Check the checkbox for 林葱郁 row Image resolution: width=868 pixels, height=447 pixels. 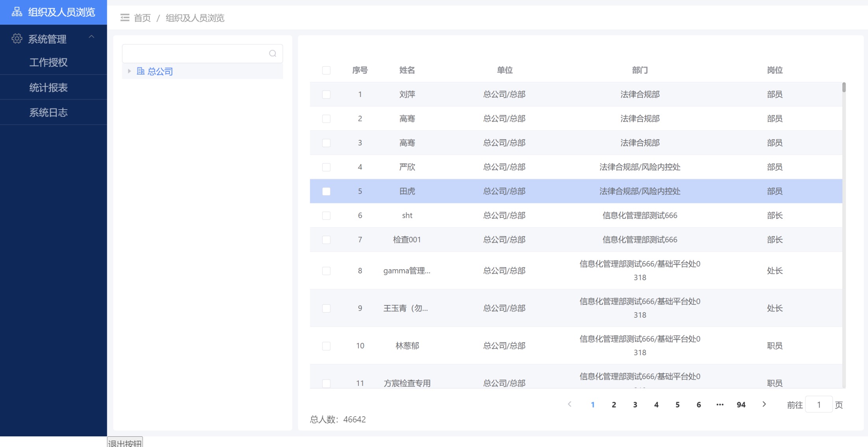[x=326, y=346]
